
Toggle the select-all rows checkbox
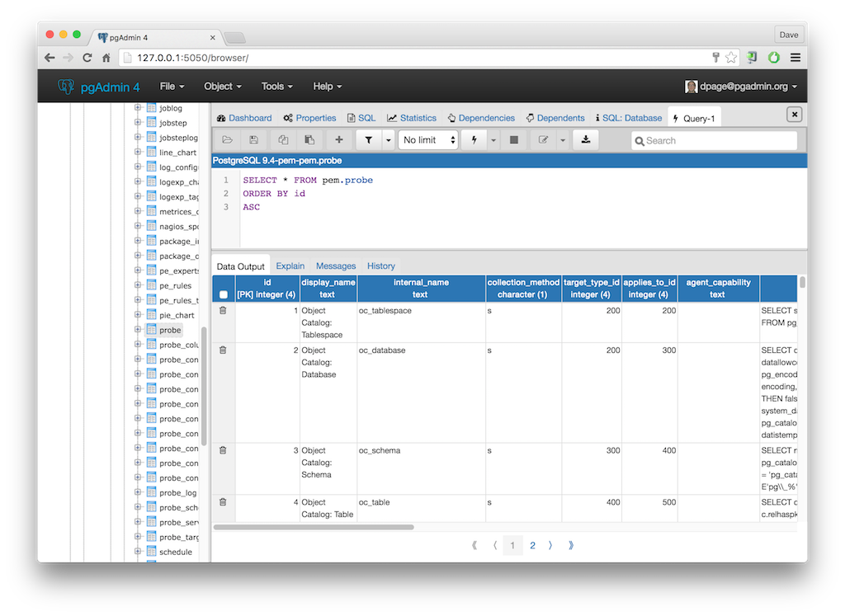coord(224,294)
